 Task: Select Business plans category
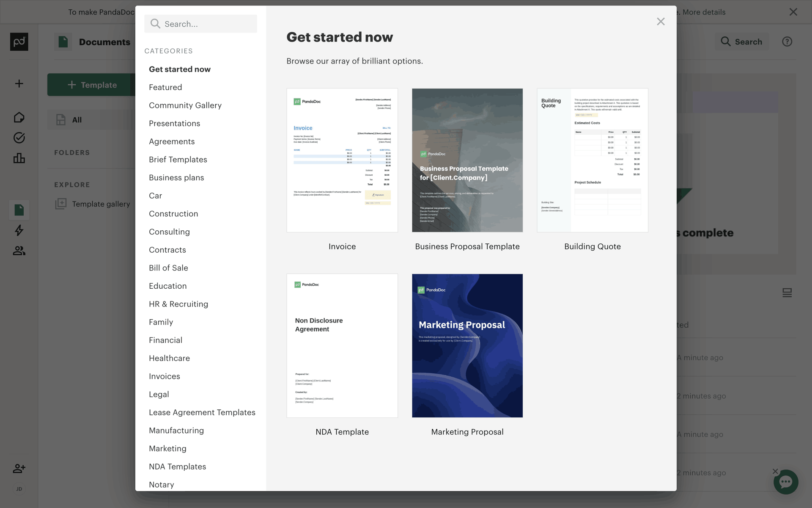pos(176,177)
